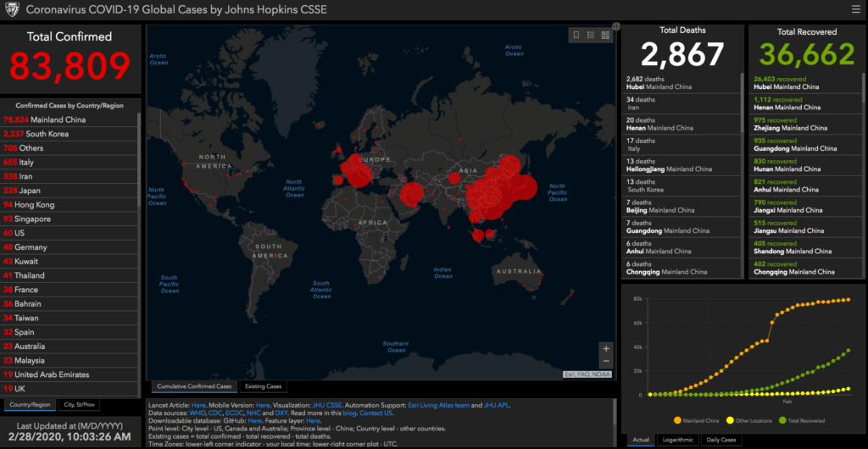Image resolution: width=868 pixels, height=449 pixels.
Task: Click '402 recovered Chongqing' entry
Action: click(x=805, y=268)
